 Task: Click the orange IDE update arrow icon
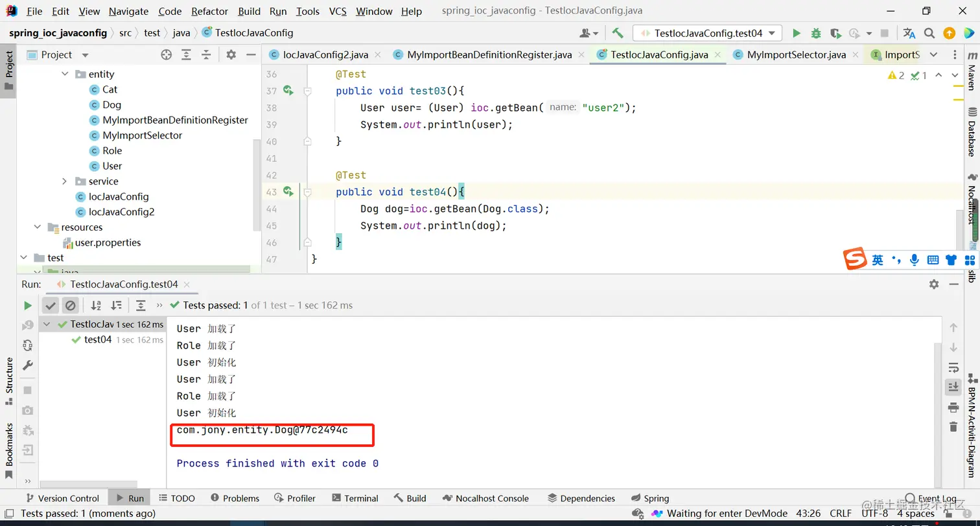[949, 33]
